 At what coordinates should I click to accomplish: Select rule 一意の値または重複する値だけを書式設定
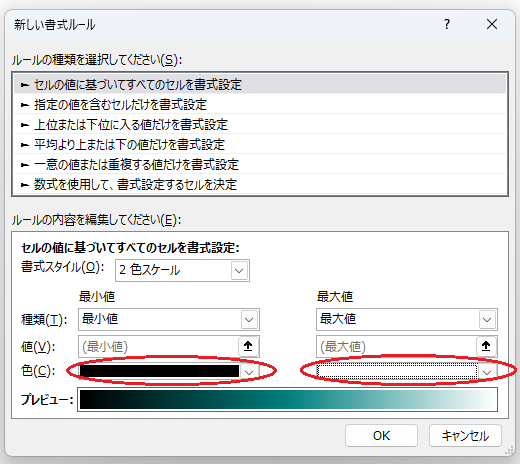pyautogui.click(x=260, y=164)
